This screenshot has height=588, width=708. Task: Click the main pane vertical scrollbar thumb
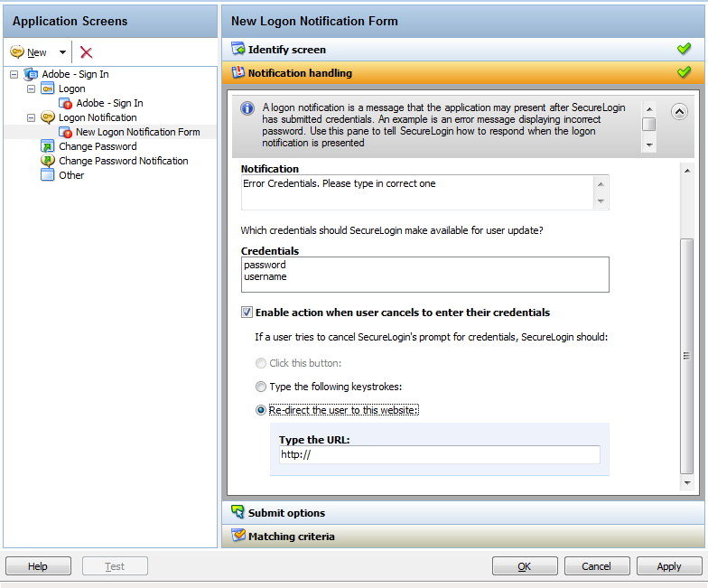[686, 356]
